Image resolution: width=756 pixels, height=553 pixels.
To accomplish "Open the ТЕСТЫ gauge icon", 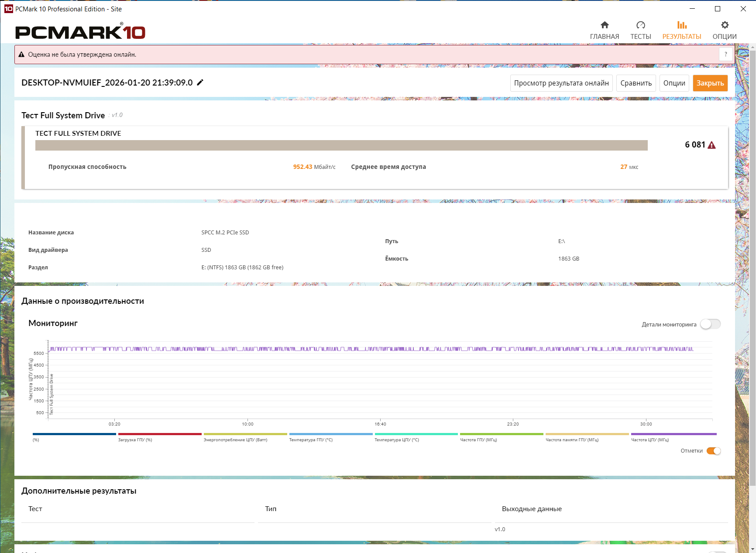I will click(x=641, y=25).
